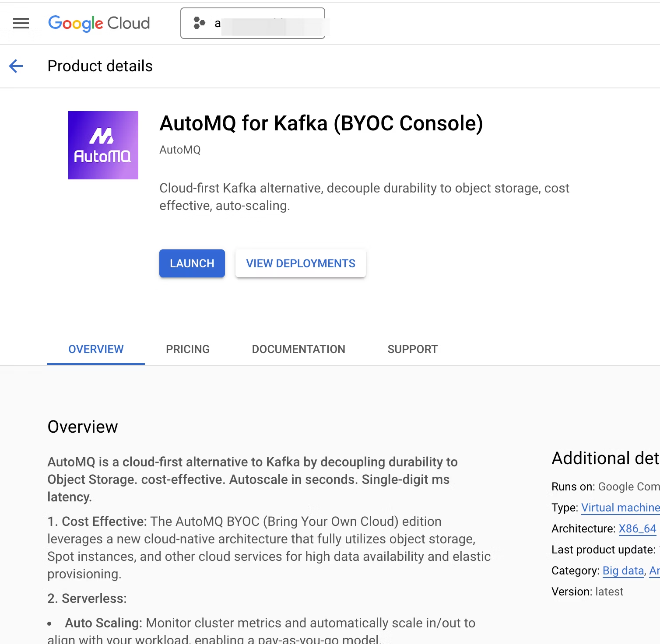The height and width of the screenshot is (644, 660).
Task: Go back using the left arrow
Action: click(16, 66)
